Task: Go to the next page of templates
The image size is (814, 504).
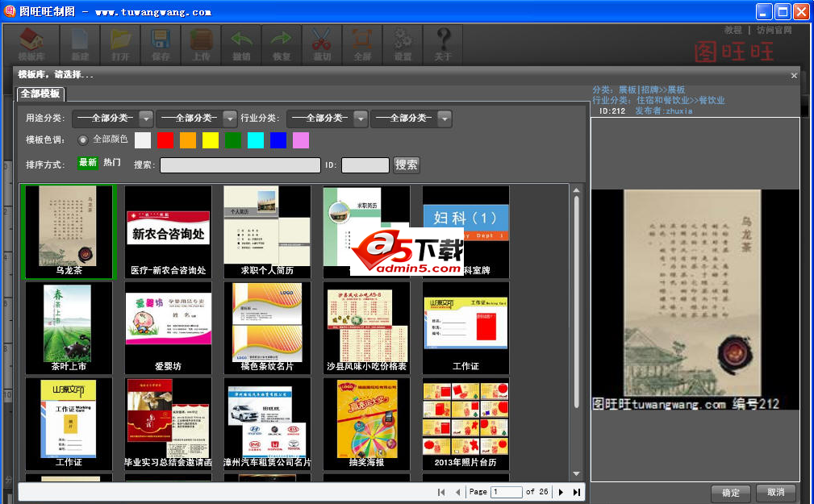Action: (561, 492)
